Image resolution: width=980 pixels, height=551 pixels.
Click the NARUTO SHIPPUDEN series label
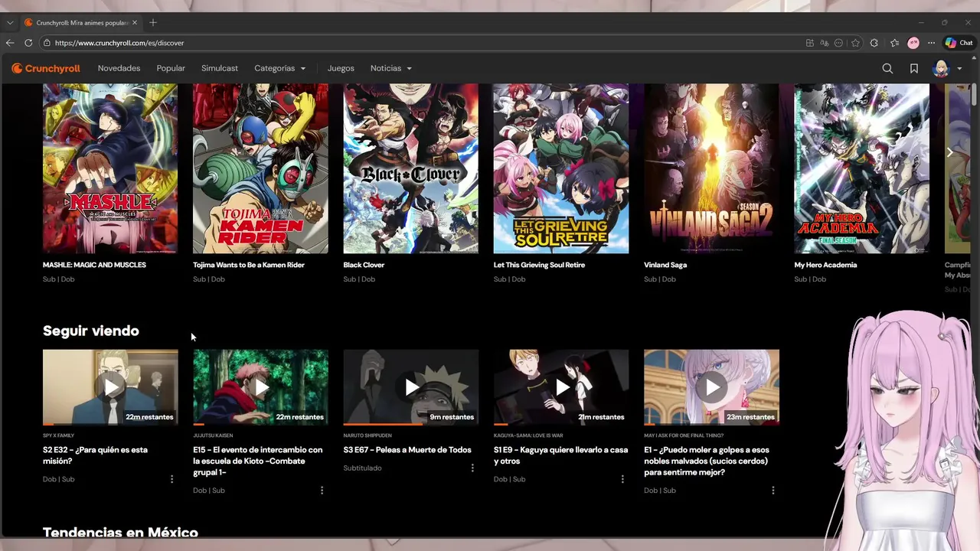(367, 435)
